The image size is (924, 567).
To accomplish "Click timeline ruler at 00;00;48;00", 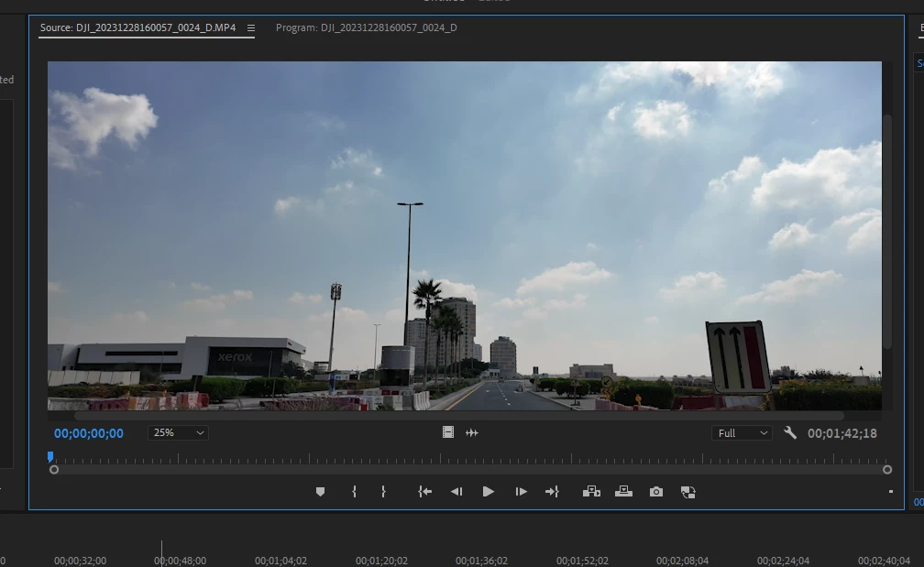I will [x=181, y=561].
